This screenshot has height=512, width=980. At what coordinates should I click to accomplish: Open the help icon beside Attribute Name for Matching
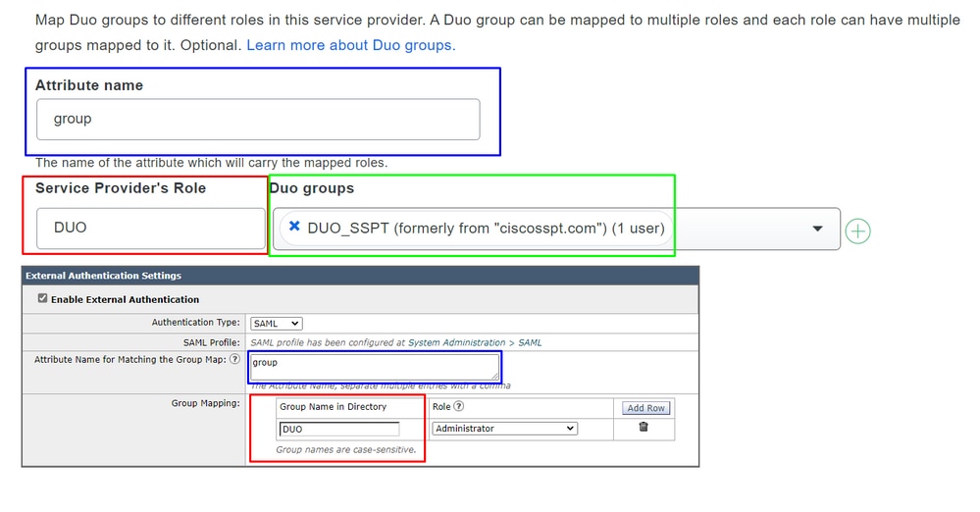pyautogui.click(x=234, y=359)
